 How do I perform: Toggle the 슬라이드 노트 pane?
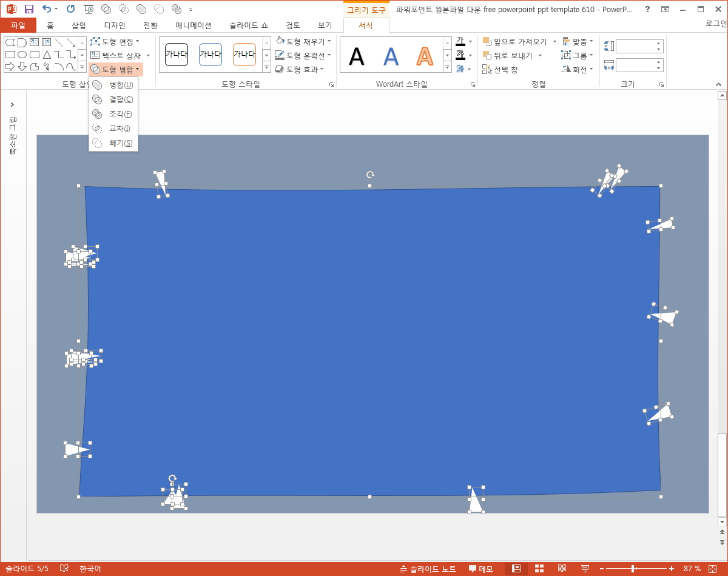[x=428, y=569]
